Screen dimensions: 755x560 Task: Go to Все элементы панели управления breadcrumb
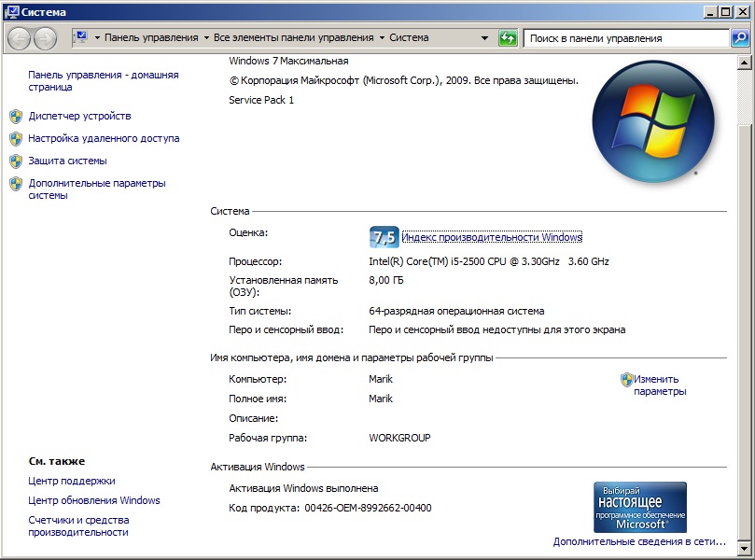[x=293, y=38]
